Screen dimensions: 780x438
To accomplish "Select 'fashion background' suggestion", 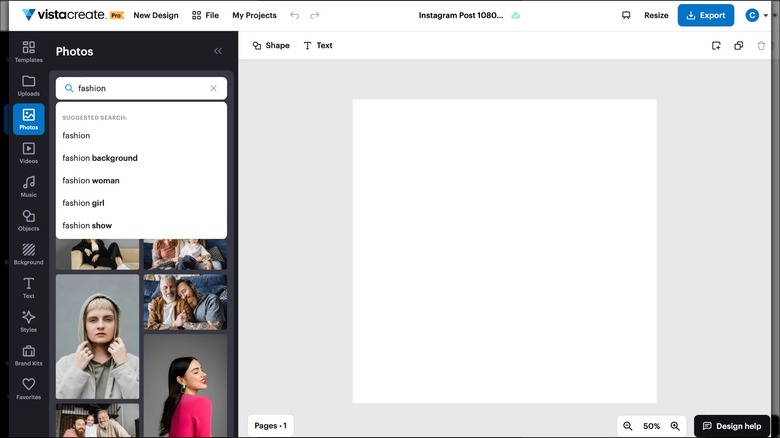I will pos(100,158).
